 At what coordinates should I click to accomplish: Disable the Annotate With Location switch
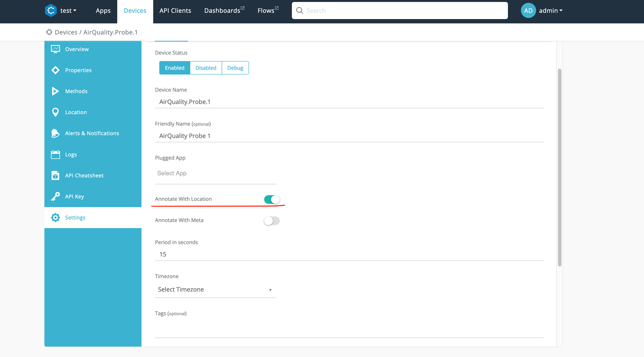pos(272,200)
